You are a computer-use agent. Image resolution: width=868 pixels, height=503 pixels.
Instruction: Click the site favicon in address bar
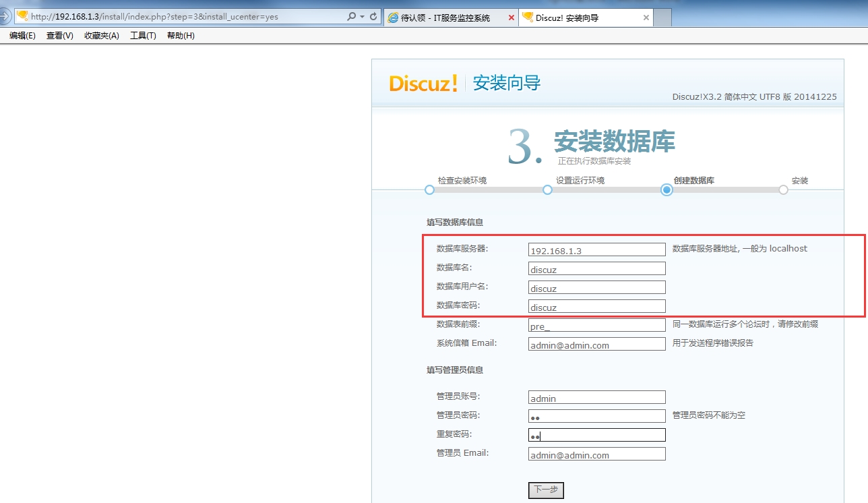click(x=22, y=17)
